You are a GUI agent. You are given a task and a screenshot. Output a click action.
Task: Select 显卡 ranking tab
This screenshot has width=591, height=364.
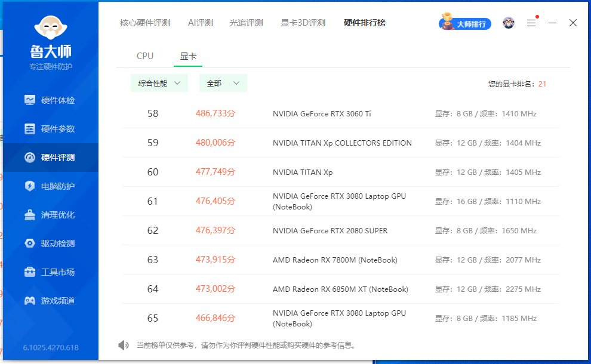188,56
